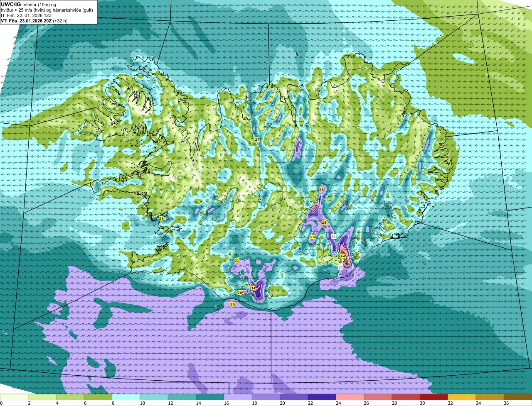
Task: Pick the 14–16 m/s dark teal legend swatch
Action: click(x=210, y=397)
